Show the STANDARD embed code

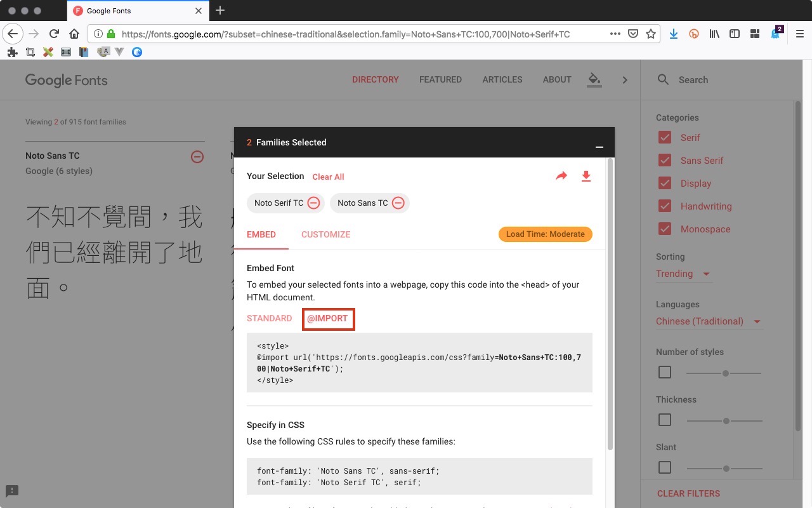coord(270,318)
